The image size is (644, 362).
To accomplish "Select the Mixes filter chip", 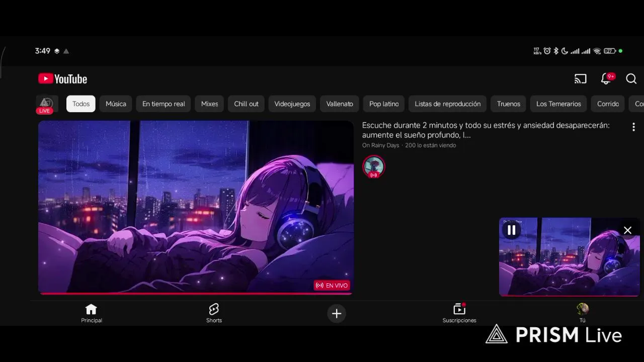I will [209, 104].
